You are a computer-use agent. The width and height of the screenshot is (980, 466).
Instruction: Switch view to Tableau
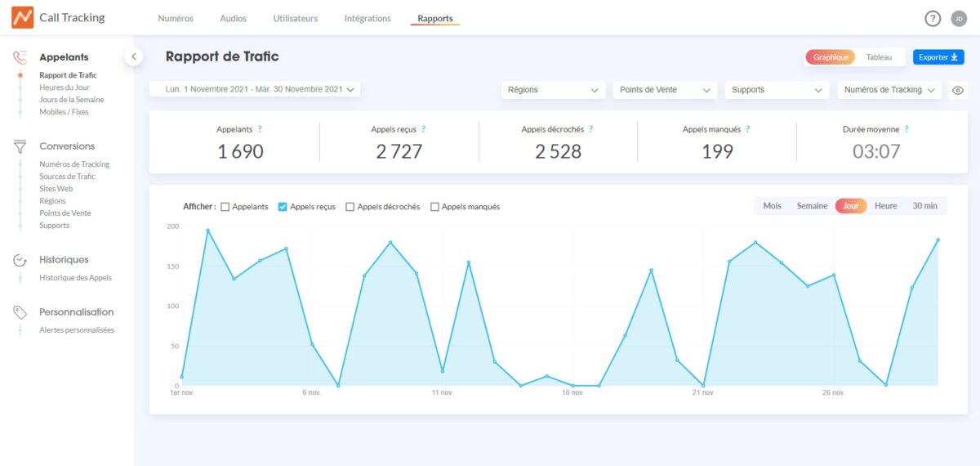pos(879,57)
